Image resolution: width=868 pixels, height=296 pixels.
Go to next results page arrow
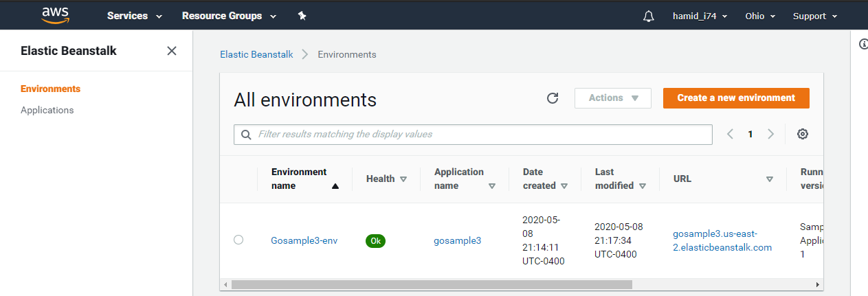click(771, 135)
